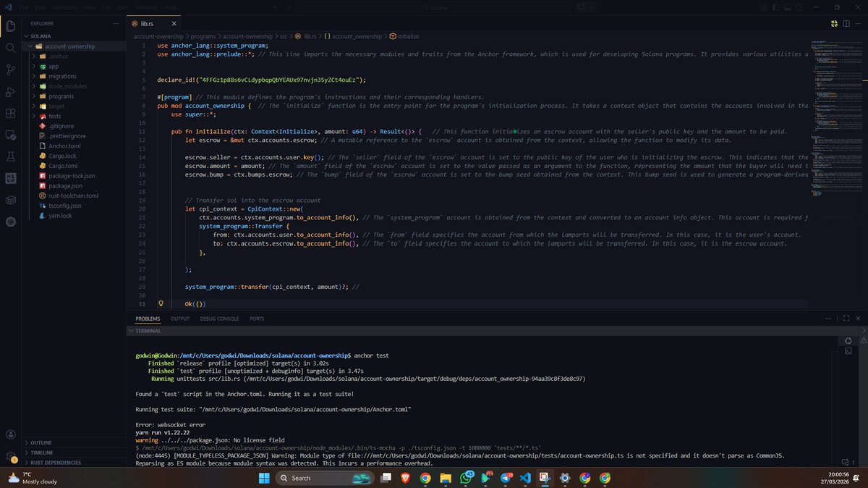The width and height of the screenshot is (868, 488).
Task: Open package-lock.json in the explorer
Action: point(75,175)
